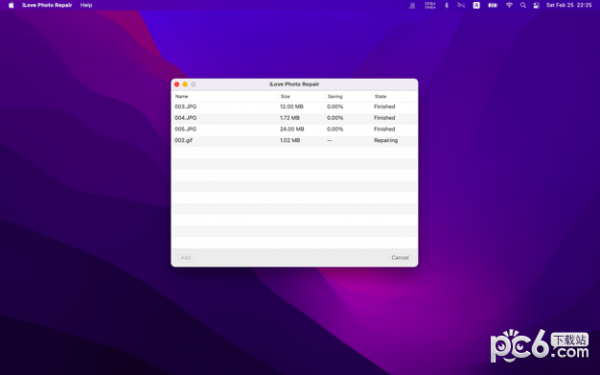This screenshot has height=375, width=600.
Task: Open Spotlight search
Action: click(x=523, y=5)
